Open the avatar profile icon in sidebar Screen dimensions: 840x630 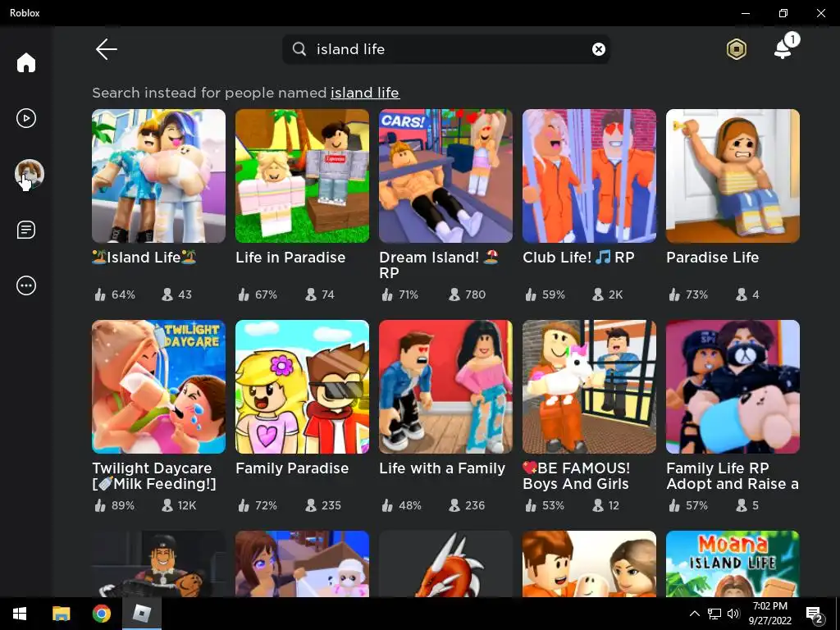click(x=29, y=174)
